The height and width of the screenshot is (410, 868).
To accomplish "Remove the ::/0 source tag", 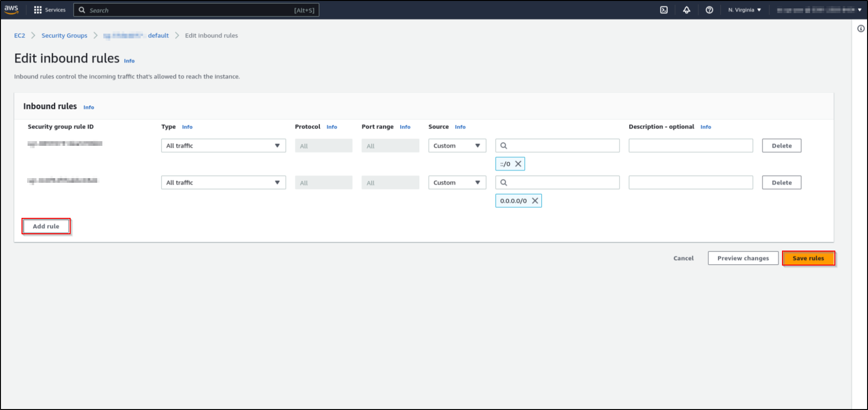I will (x=518, y=164).
